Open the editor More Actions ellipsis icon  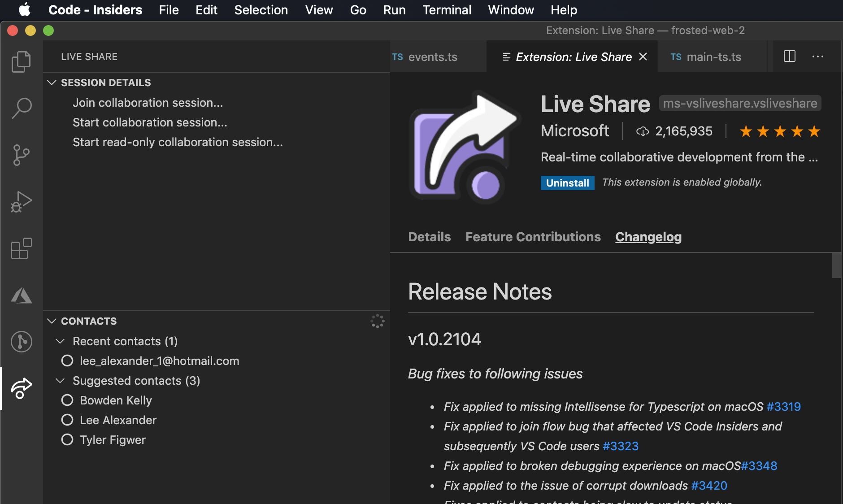click(818, 56)
